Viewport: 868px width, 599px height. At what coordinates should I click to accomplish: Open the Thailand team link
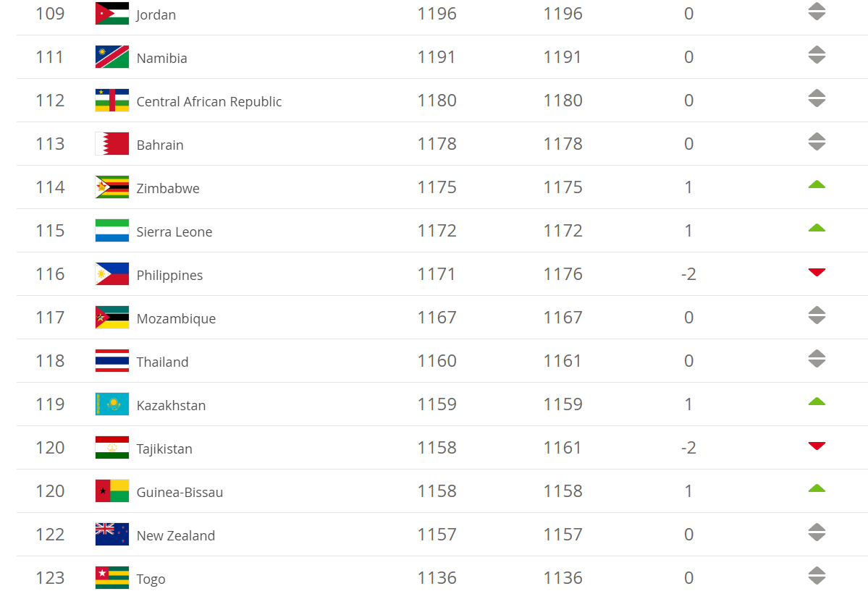[162, 362]
